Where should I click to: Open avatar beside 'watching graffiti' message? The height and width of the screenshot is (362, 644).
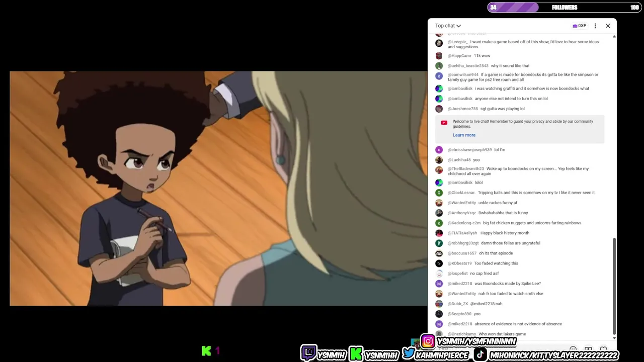(x=439, y=88)
